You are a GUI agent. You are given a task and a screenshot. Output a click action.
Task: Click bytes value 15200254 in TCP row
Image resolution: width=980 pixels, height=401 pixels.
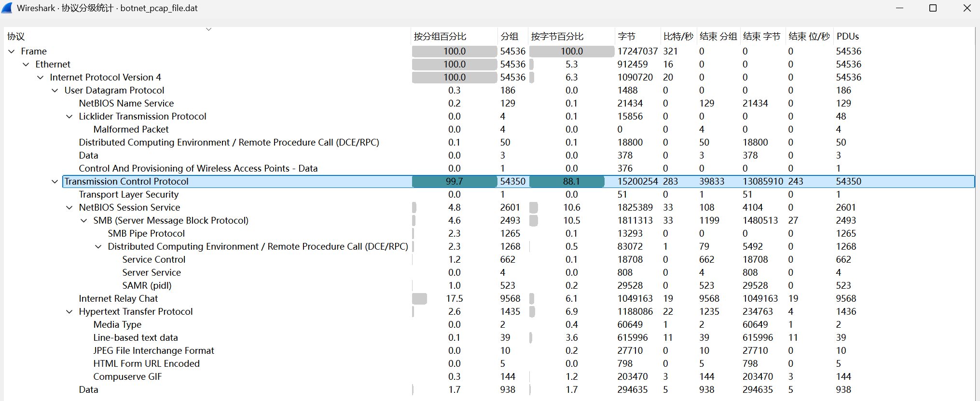637,181
